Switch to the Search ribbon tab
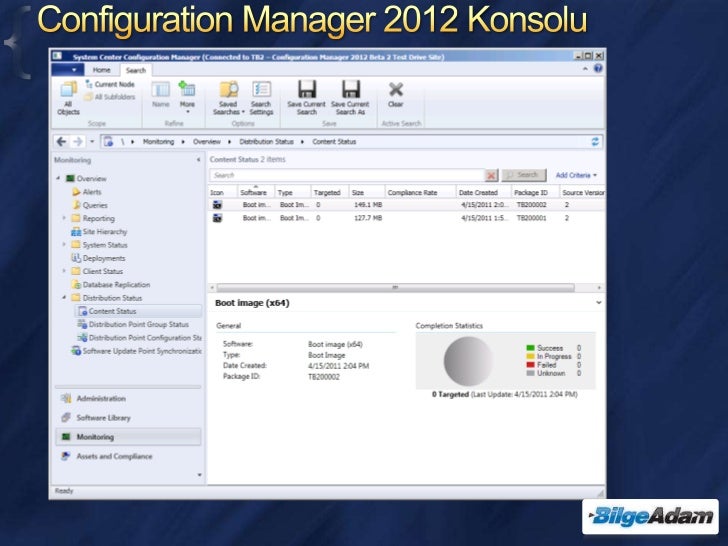This screenshot has width=728, height=546. (136, 70)
